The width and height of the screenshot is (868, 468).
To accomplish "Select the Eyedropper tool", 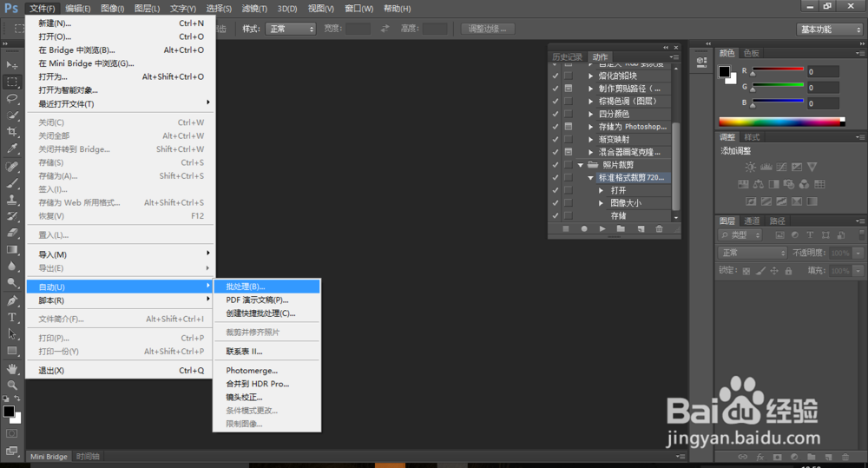I will coord(11,148).
